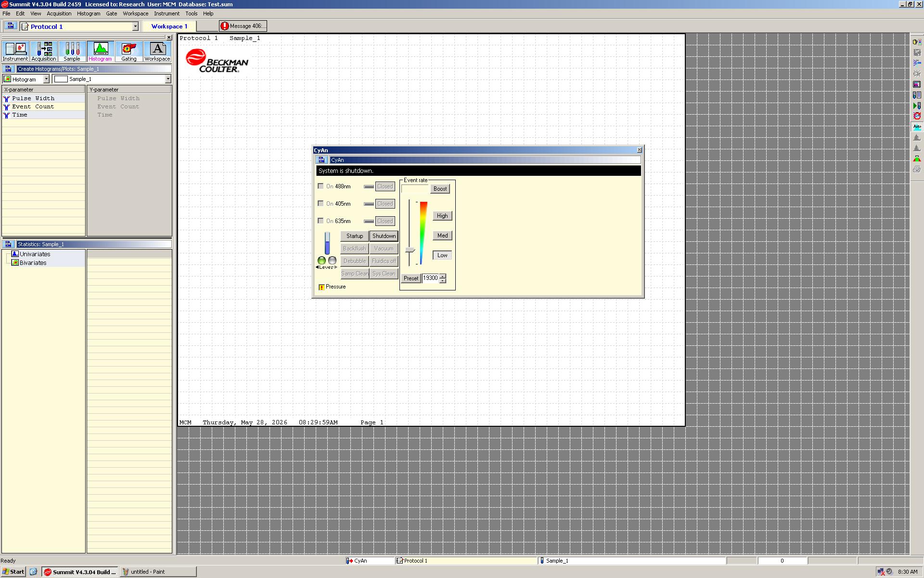Viewport: 924px width, 578px height.
Task: Click the purple screen icon in right toolbar
Action: click(x=917, y=84)
